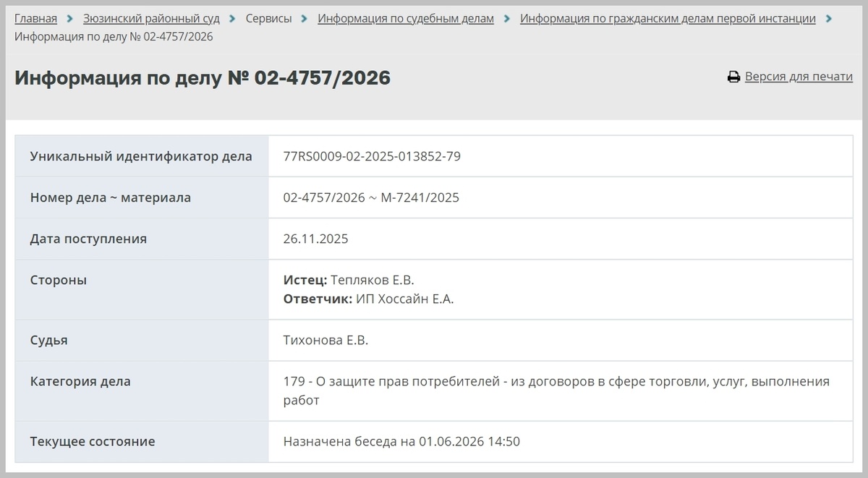Click the Судья row label
Screen dimensions: 868x478
point(49,340)
